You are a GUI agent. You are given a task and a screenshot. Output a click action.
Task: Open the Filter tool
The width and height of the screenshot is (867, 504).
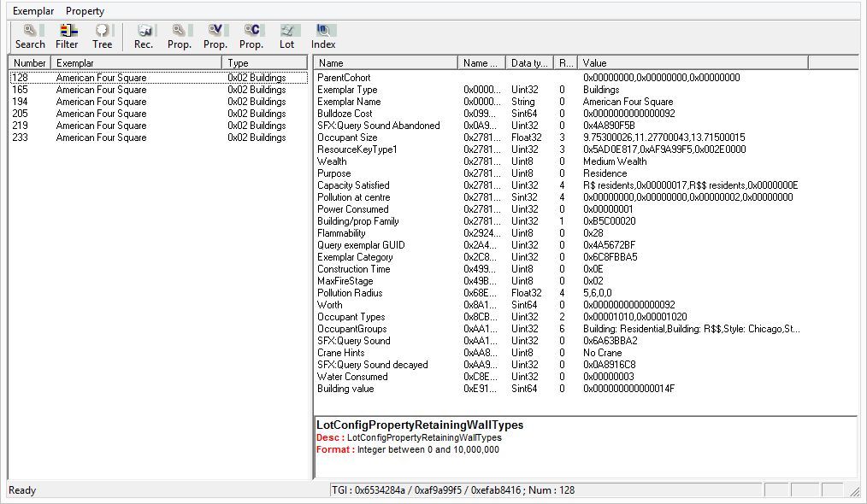[67, 37]
